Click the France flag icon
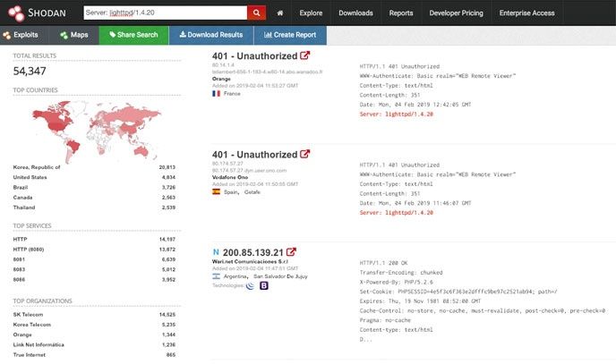616x364 pixels. coord(217,93)
